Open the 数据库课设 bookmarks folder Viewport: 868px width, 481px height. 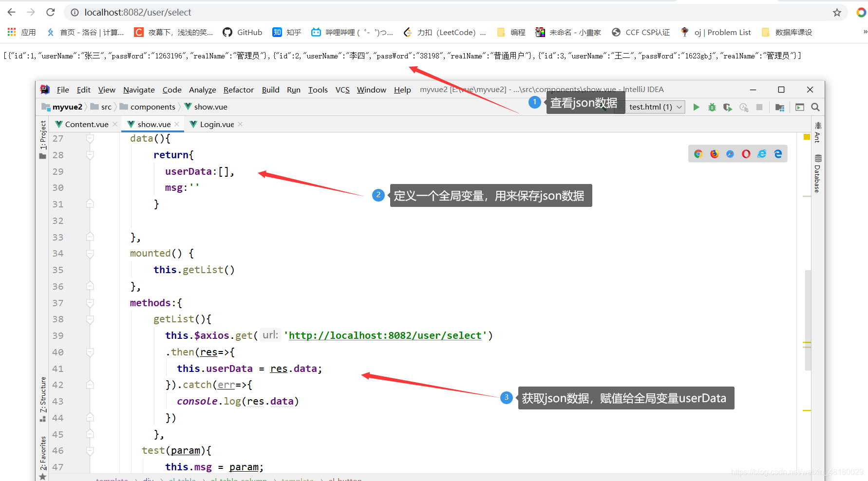787,32
